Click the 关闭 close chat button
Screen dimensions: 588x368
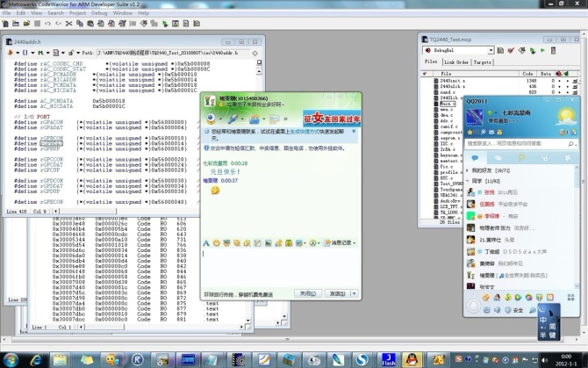306,293
